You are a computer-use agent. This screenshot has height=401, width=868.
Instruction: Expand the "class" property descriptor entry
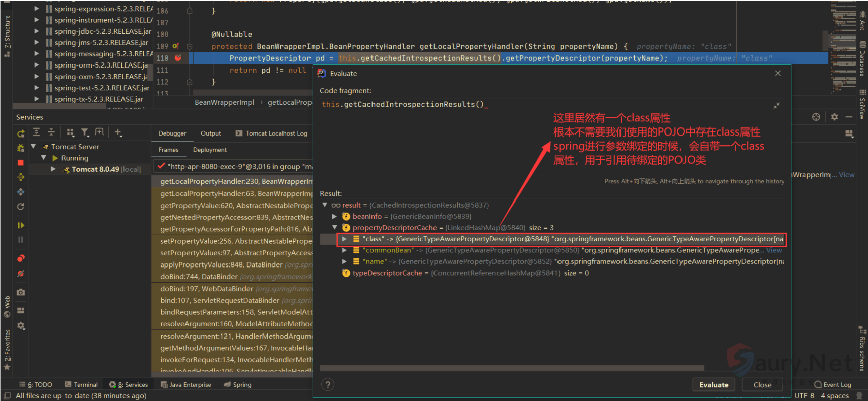[344, 239]
